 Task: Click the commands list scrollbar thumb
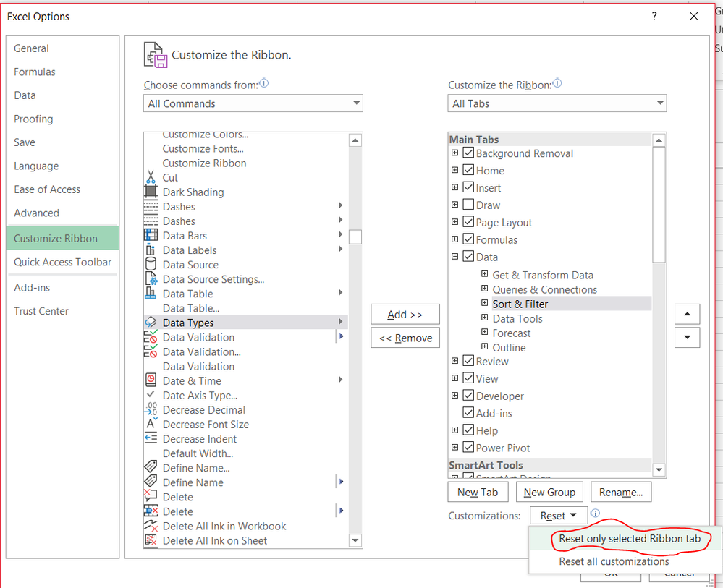point(355,237)
